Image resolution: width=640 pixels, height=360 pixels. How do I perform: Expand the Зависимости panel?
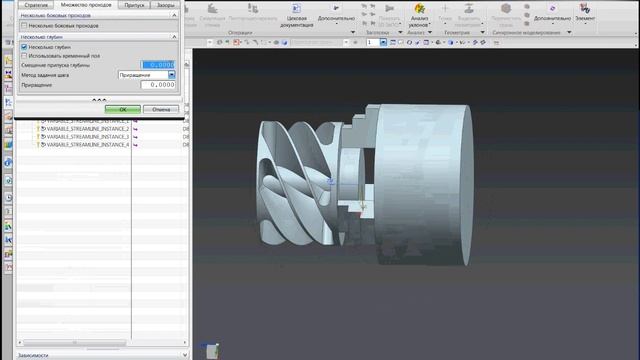tap(185, 355)
